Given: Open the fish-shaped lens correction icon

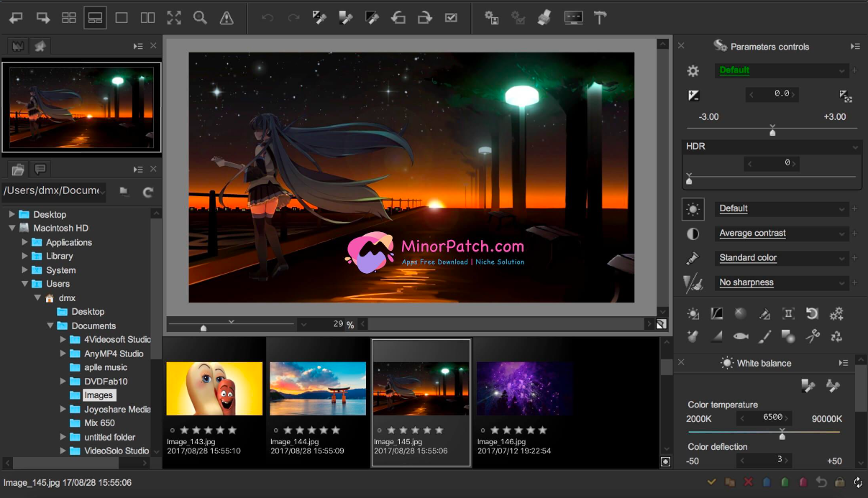Looking at the screenshot, I should pyautogui.click(x=741, y=336).
